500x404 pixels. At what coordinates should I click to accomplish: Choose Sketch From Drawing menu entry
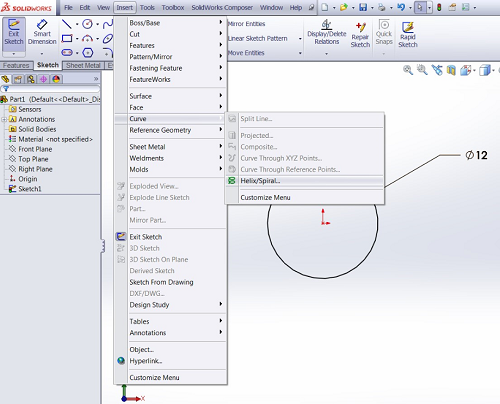pyautogui.click(x=171, y=282)
